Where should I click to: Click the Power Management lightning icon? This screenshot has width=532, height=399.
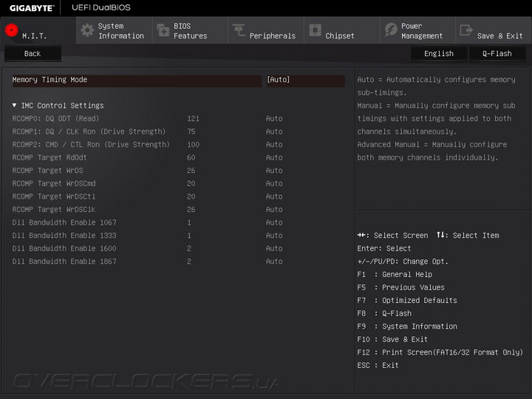tap(391, 30)
